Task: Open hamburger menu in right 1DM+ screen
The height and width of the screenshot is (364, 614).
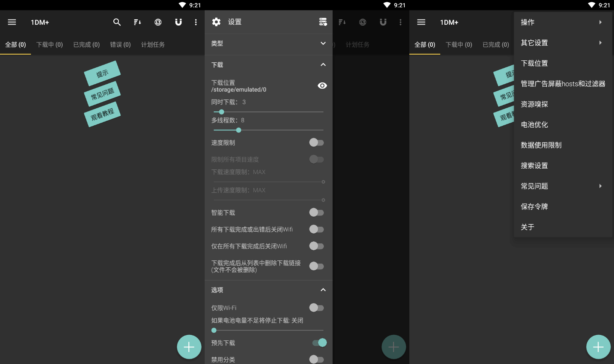Action: (421, 22)
